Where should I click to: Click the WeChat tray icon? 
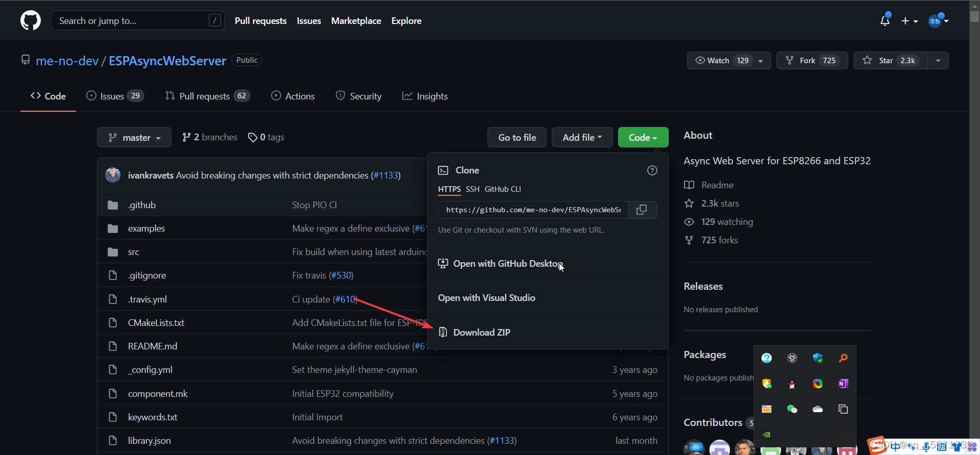792,409
